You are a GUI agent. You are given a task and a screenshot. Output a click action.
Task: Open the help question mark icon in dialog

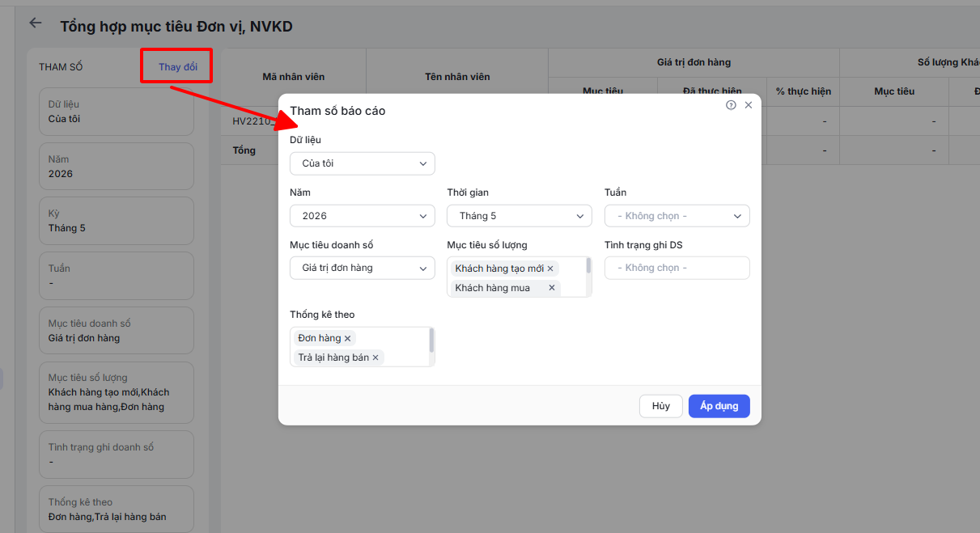731,105
